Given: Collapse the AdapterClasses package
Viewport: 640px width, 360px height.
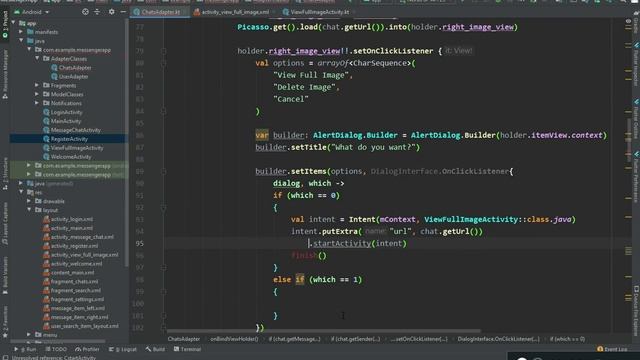Looking at the screenshot, I should pyautogui.click(x=37, y=59).
